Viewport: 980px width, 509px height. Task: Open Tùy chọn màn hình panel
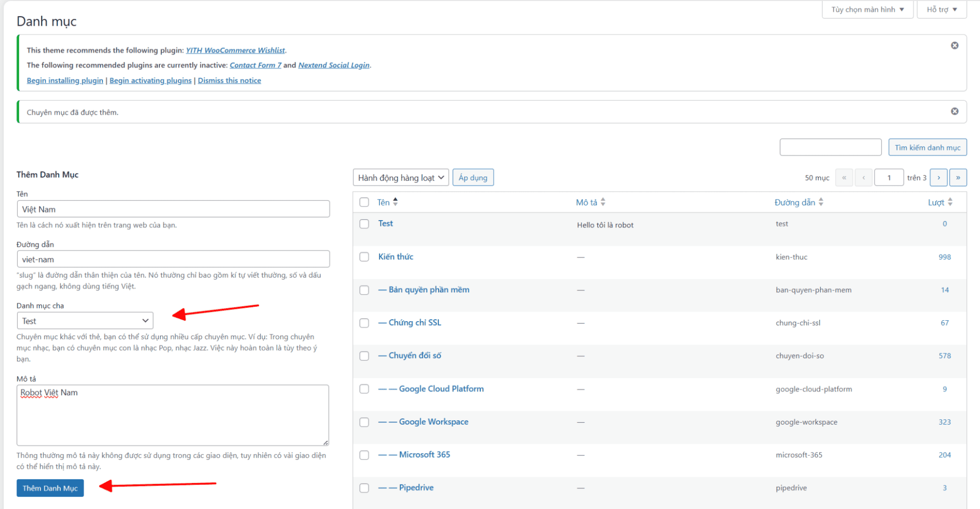tap(867, 9)
